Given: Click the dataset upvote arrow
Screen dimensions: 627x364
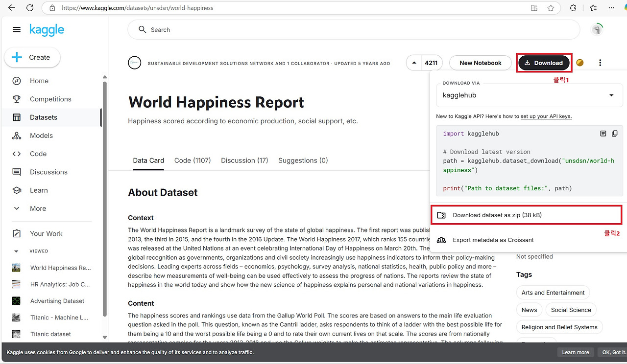Looking at the screenshot, I should (x=414, y=63).
